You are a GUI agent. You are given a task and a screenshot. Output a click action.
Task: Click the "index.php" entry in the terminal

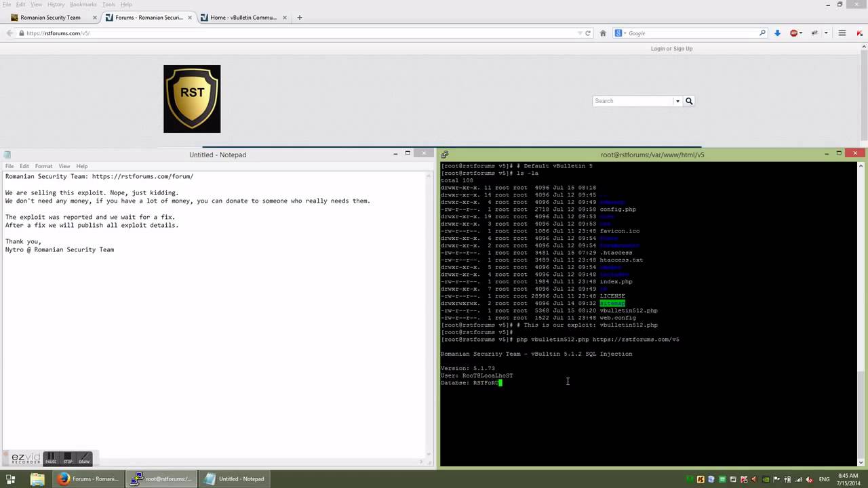[616, 282]
